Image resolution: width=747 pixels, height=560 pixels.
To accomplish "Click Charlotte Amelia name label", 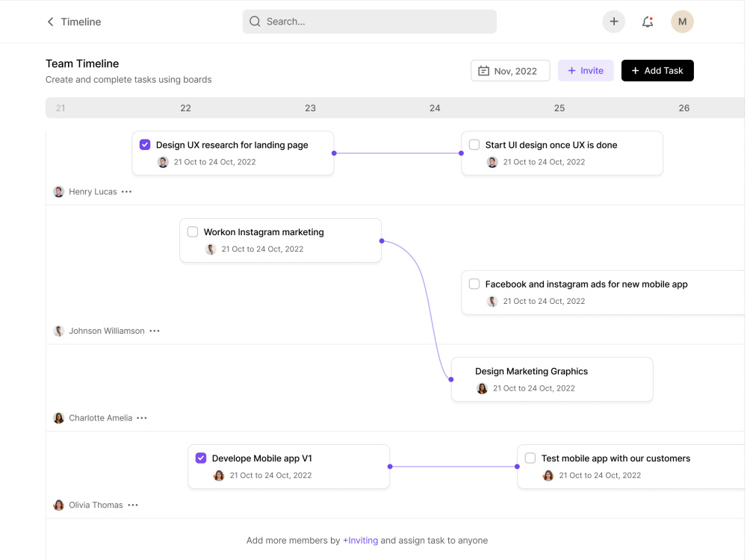I will [x=101, y=418].
